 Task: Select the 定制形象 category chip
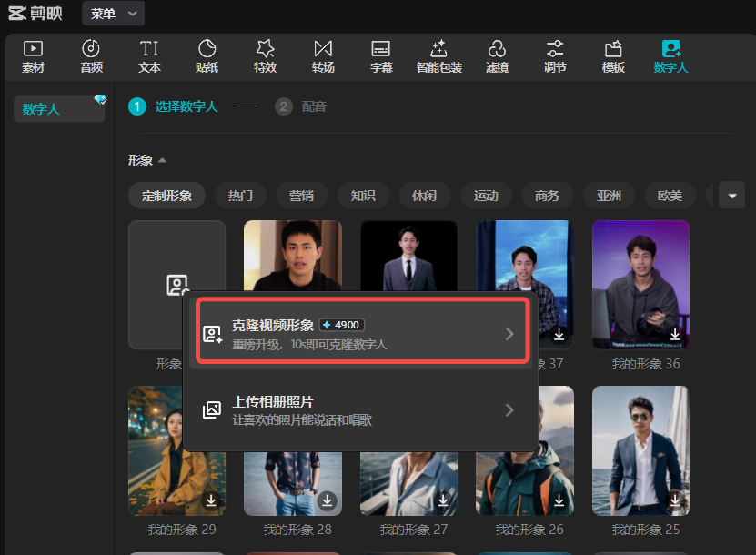pyautogui.click(x=166, y=196)
